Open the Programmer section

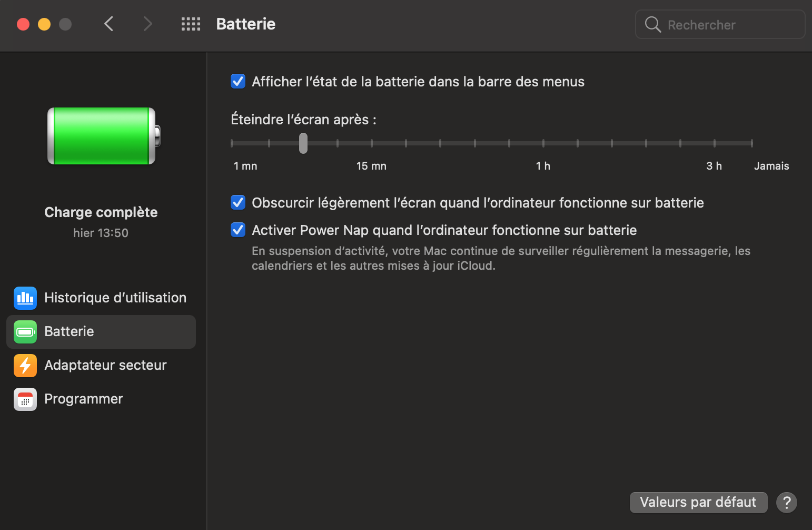(x=84, y=399)
